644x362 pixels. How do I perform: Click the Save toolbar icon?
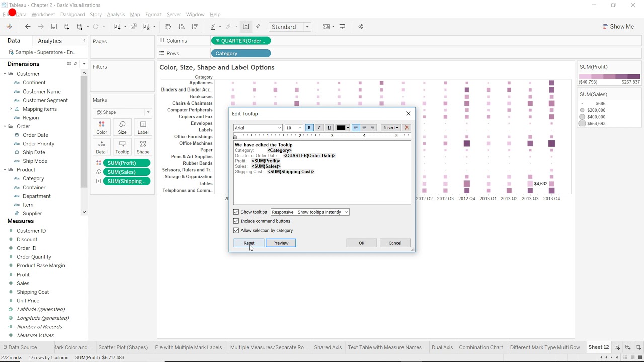pos(54,27)
